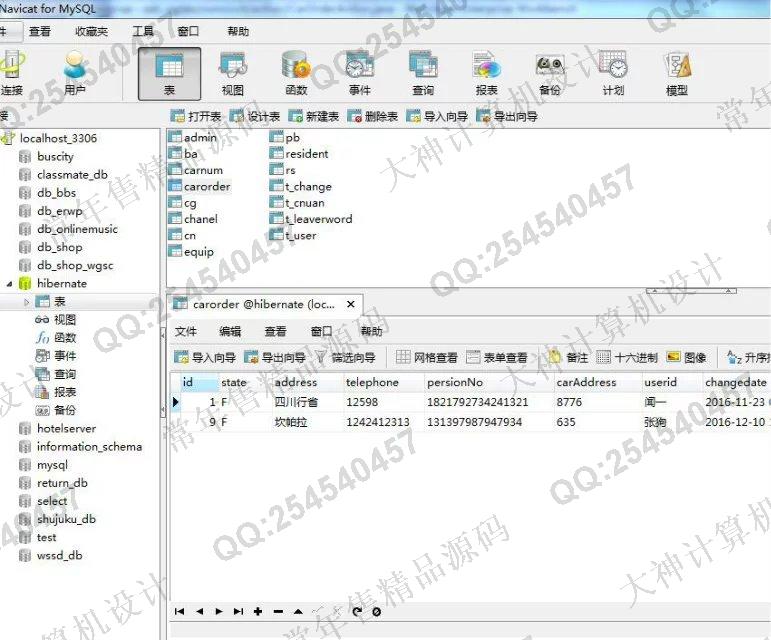
Task: Open the 收藏夹 (Favorites) menu
Action: pos(91,31)
